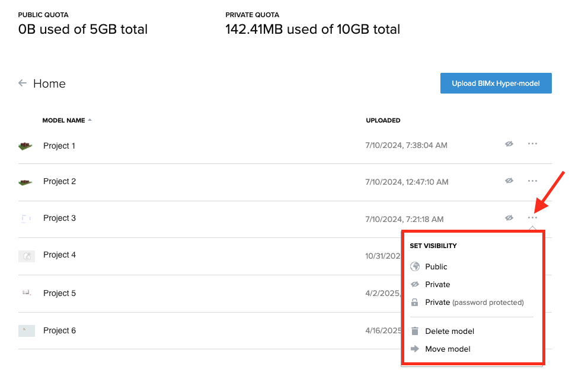
Task: Open the Project 6 model name link
Action: tap(59, 330)
